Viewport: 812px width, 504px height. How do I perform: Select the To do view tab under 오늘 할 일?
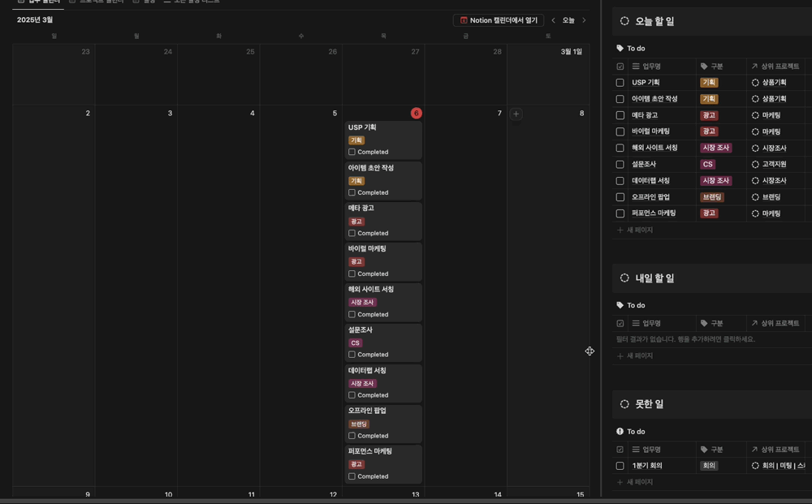pyautogui.click(x=631, y=49)
